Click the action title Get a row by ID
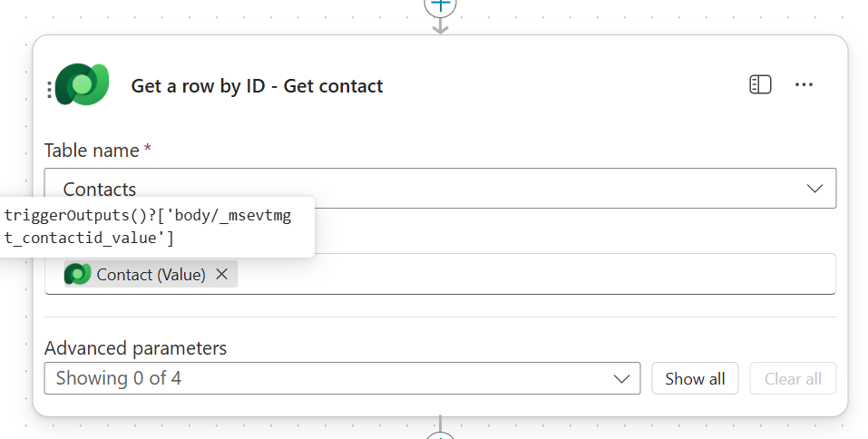Viewport: 868px width, 439px height. 257,86
